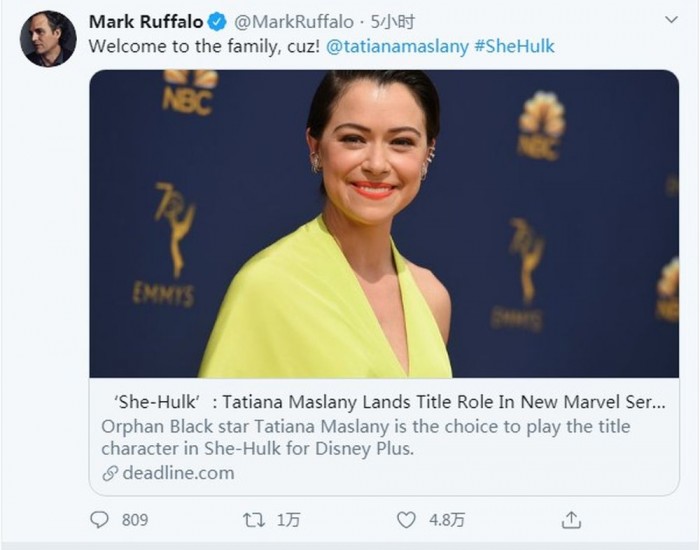Image resolution: width=700 pixels, height=550 pixels.
Task: Open the article preview image
Action: [384, 223]
